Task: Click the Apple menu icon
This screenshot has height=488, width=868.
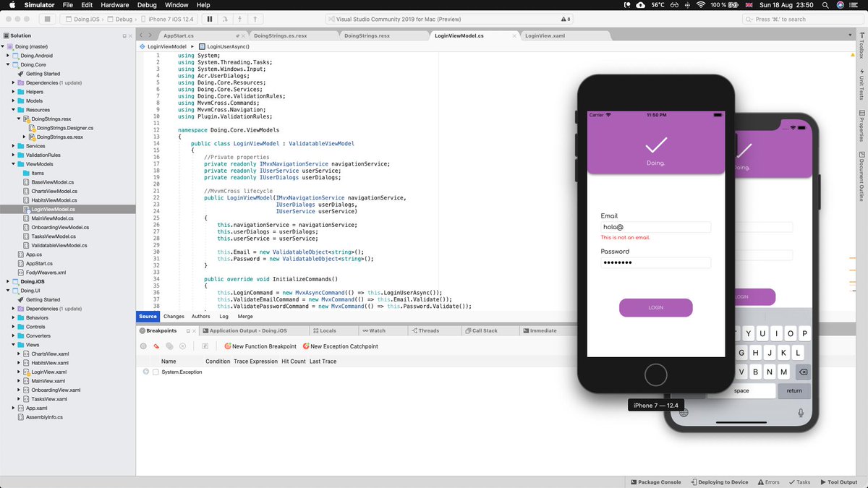Action: [x=12, y=5]
